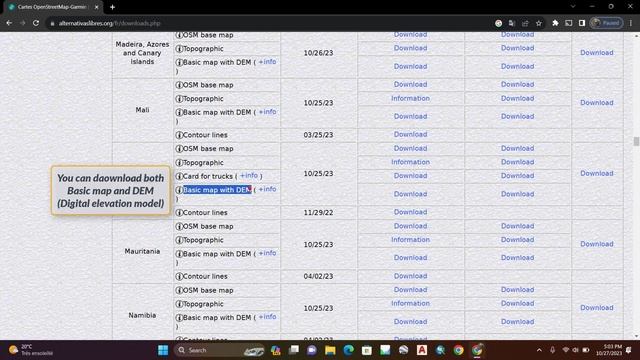Open the media control icon in the Chrome toolbar
The image size is (640, 360).
[569, 23]
